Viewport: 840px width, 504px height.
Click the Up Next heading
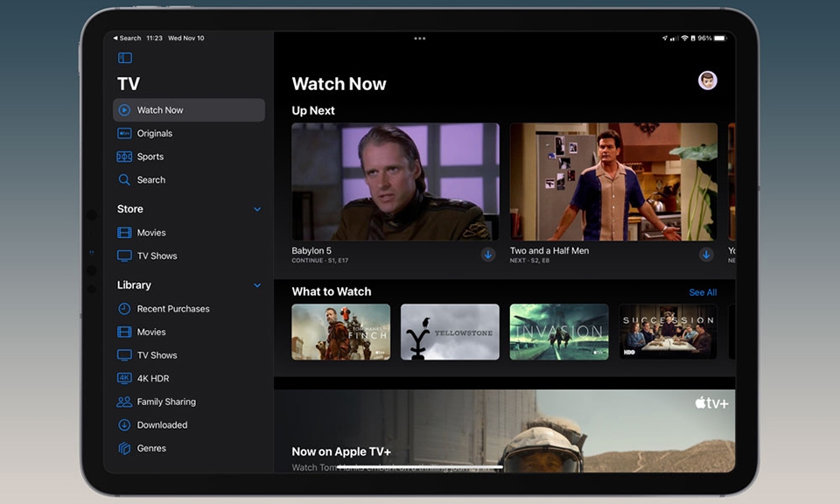313,111
